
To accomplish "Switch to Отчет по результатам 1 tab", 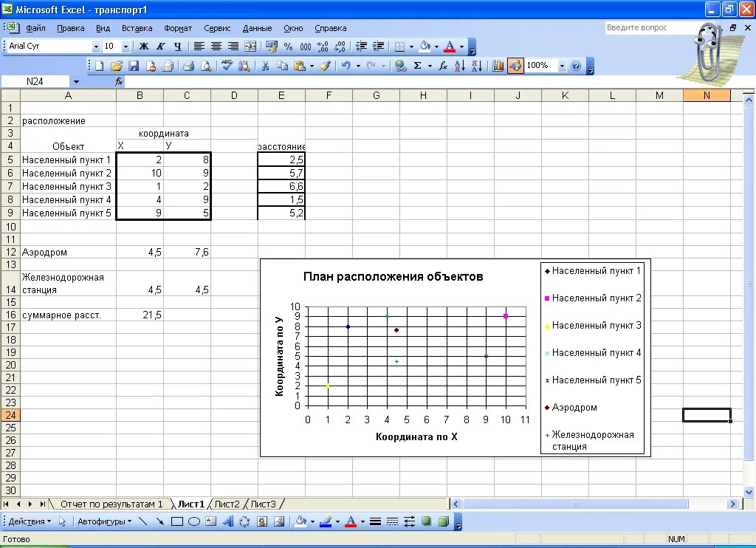I will (x=111, y=504).
